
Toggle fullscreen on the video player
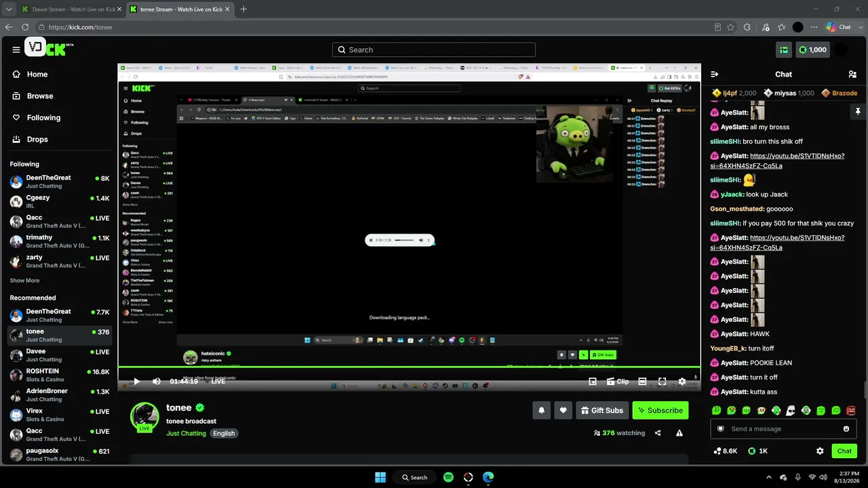pos(663,382)
